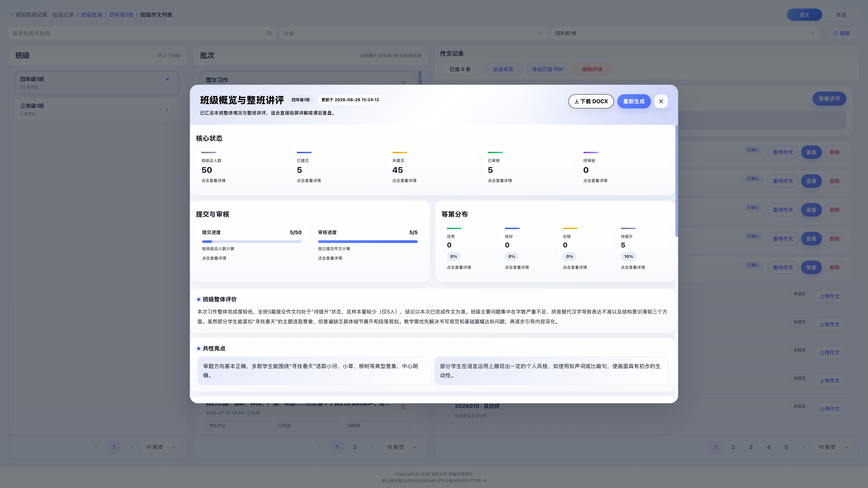The image size is (868, 488).
Task: Open the 四年级1班 class dropdown in the filter bar
Action: point(685,33)
